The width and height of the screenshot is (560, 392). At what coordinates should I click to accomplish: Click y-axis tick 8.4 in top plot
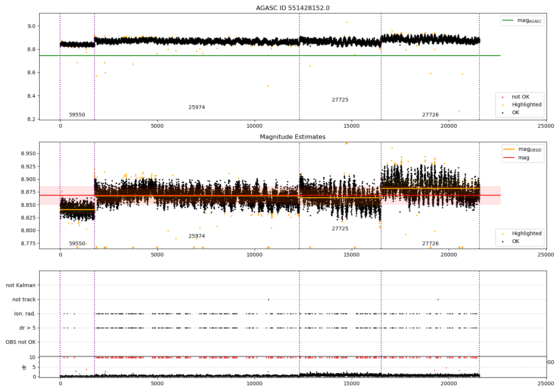pos(32,96)
